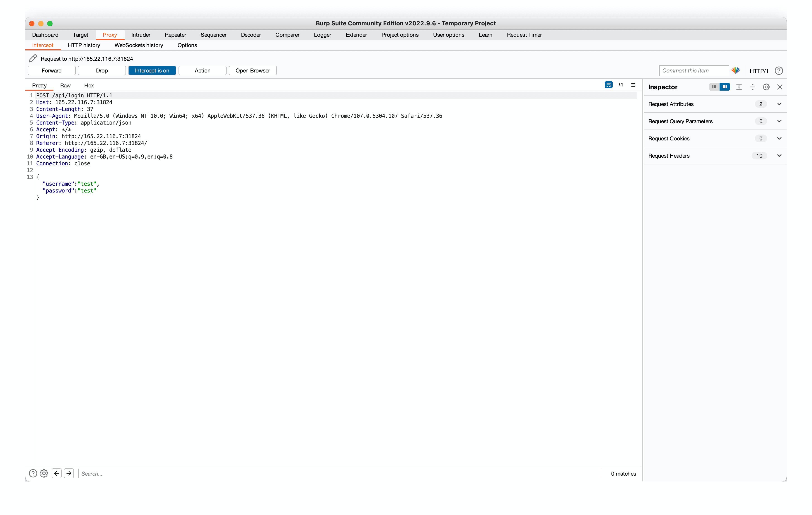
Task: Expand Request Cookies section
Action: click(x=779, y=139)
